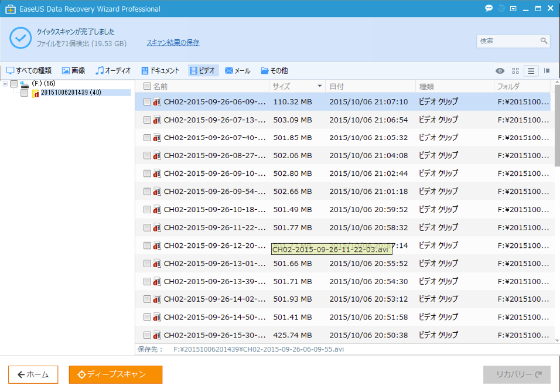Click the サイズ column sort arrow
Viewport: 560px width, 392px height.
click(320, 86)
